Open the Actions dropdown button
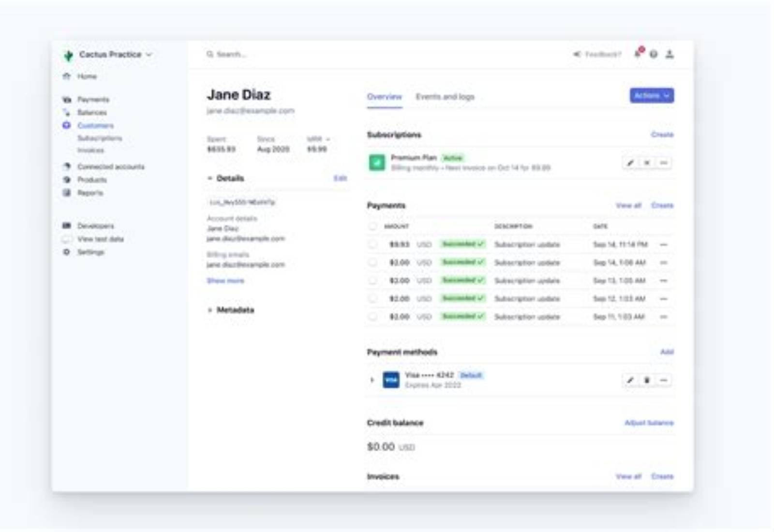The image size is (774, 532). [x=652, y=96]
